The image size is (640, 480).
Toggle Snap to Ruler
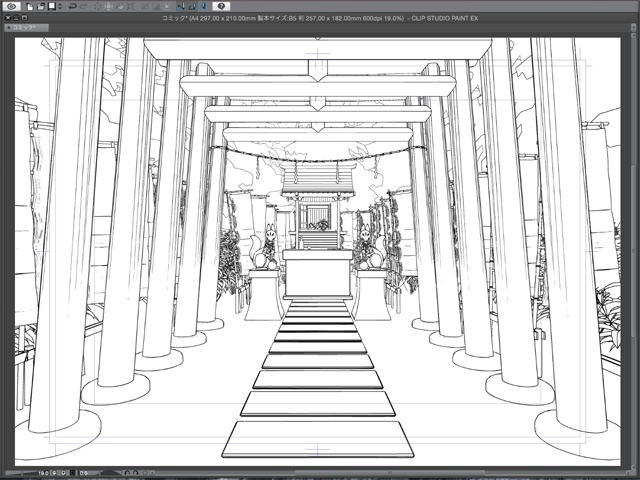tap(181, 6)
